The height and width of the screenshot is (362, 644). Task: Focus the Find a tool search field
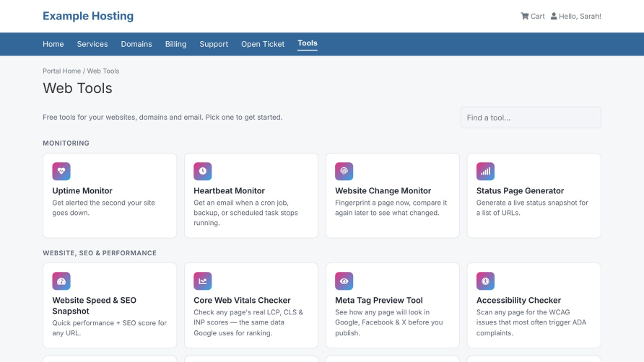pos(531,118)
